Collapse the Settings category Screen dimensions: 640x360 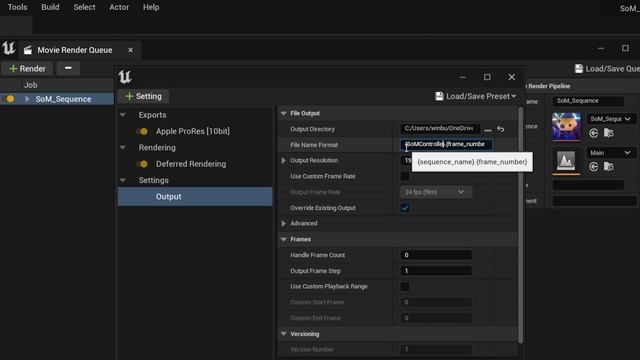[x=123, y=180]
